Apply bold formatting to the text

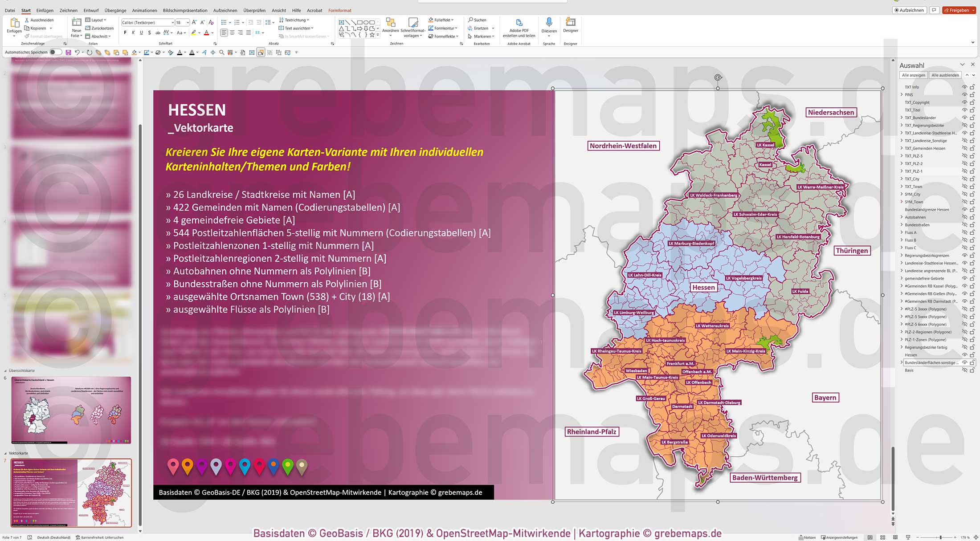point(126,32)
